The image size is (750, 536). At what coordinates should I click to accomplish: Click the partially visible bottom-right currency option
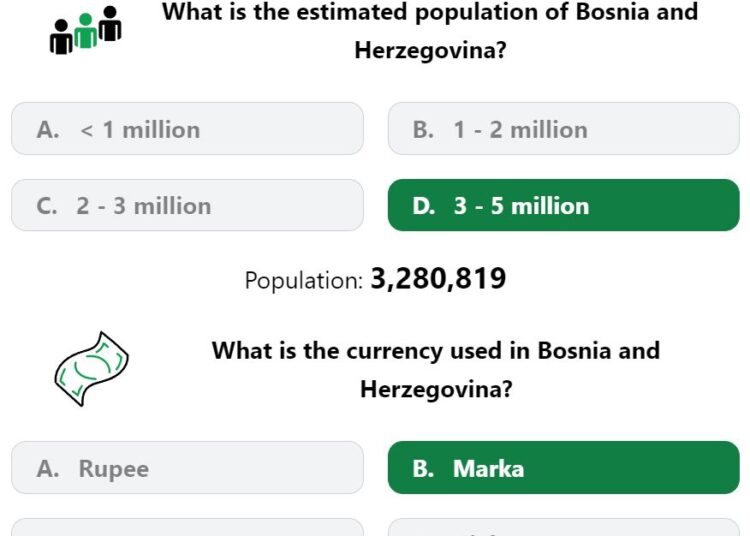[x=563, y=527]
